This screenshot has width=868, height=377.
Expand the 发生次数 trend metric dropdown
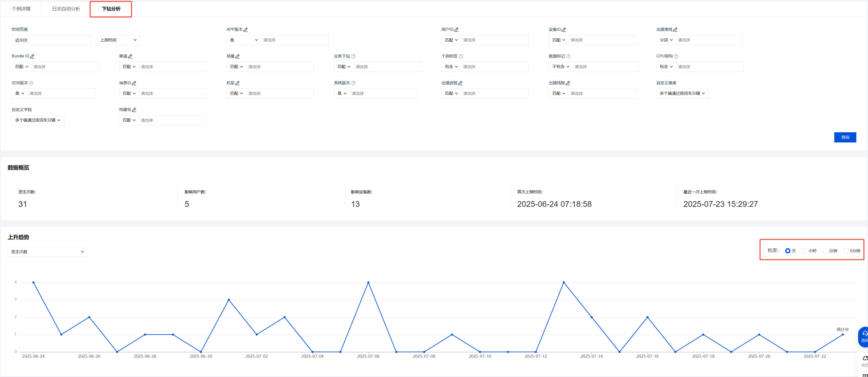48,252
